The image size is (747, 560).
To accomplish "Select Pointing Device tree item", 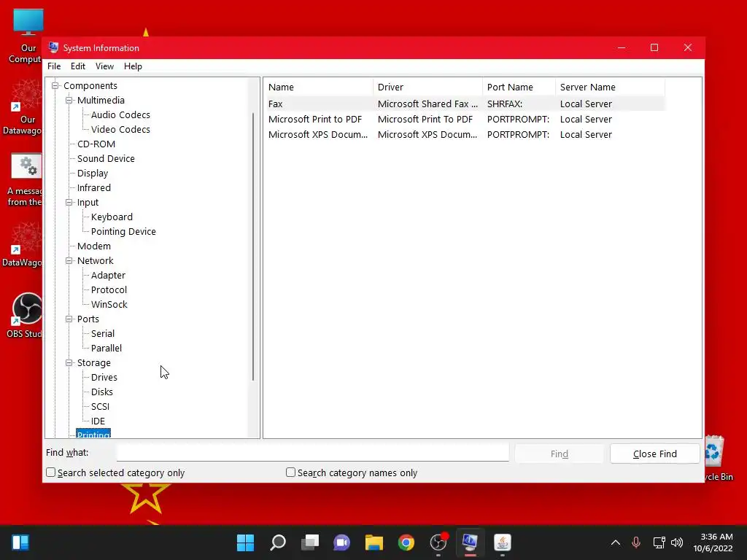I will (x=123, y=232).
